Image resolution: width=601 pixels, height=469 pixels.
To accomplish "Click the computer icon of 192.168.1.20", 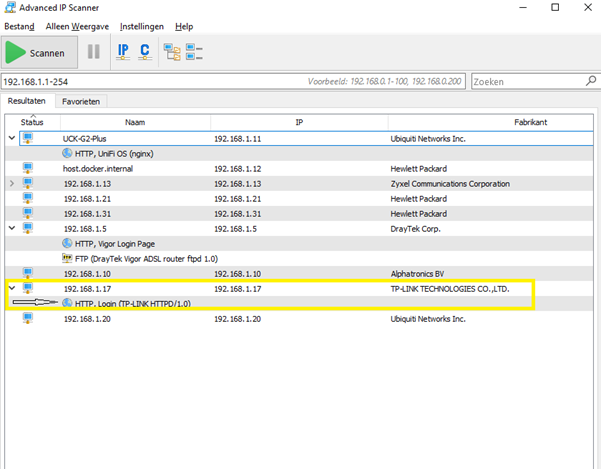I will tap(28, 318).
